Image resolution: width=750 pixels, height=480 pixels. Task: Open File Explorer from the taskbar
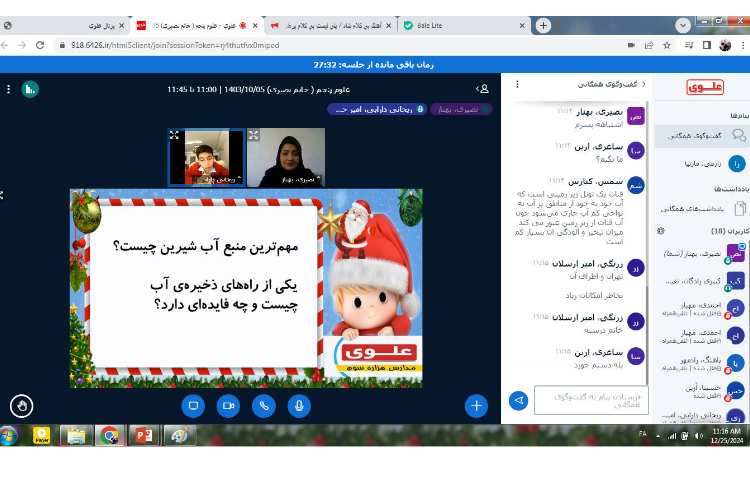click(76, 436)
